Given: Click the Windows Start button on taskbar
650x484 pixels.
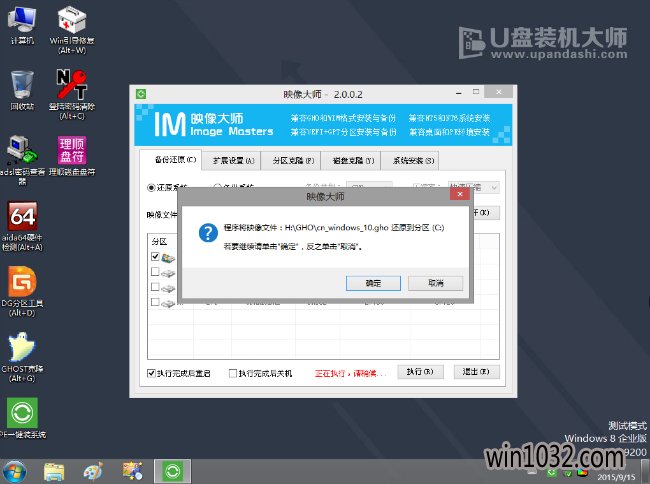Looking at the screenshot, I should [x=17, y=469].
